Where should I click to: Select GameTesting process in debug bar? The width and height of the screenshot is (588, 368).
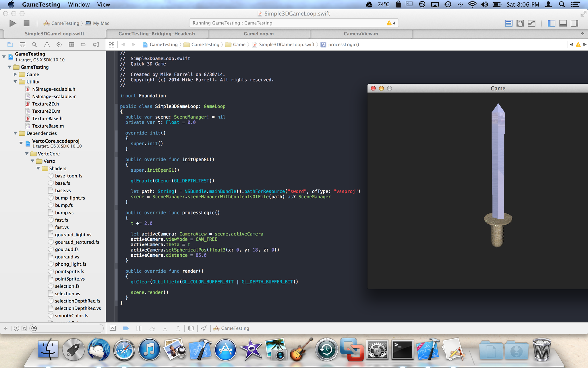click(x=231, y=328)
